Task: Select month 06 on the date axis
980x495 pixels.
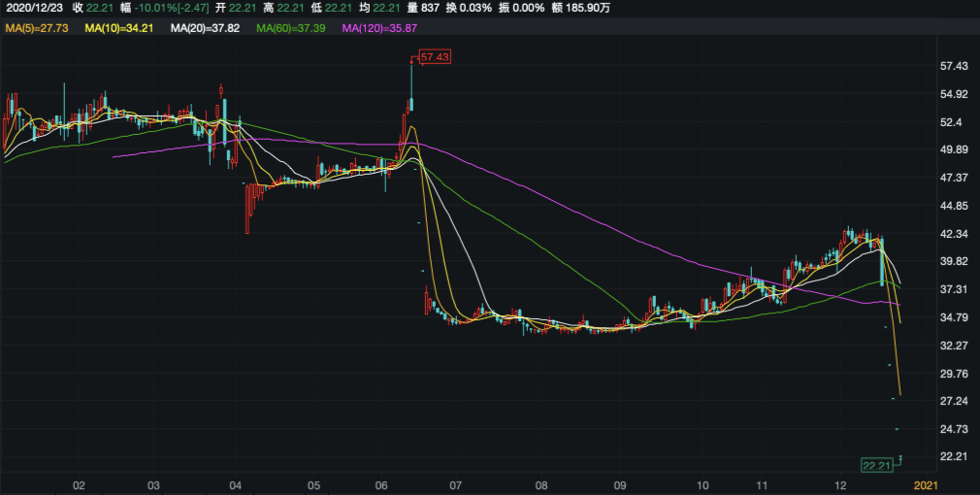Action: pos(380,484)
